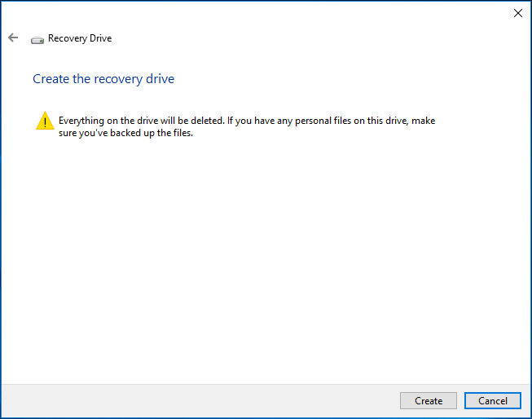
Task: Click the yellow warning triangle icon
Action: pyautogui.click(x=44, y=122)
